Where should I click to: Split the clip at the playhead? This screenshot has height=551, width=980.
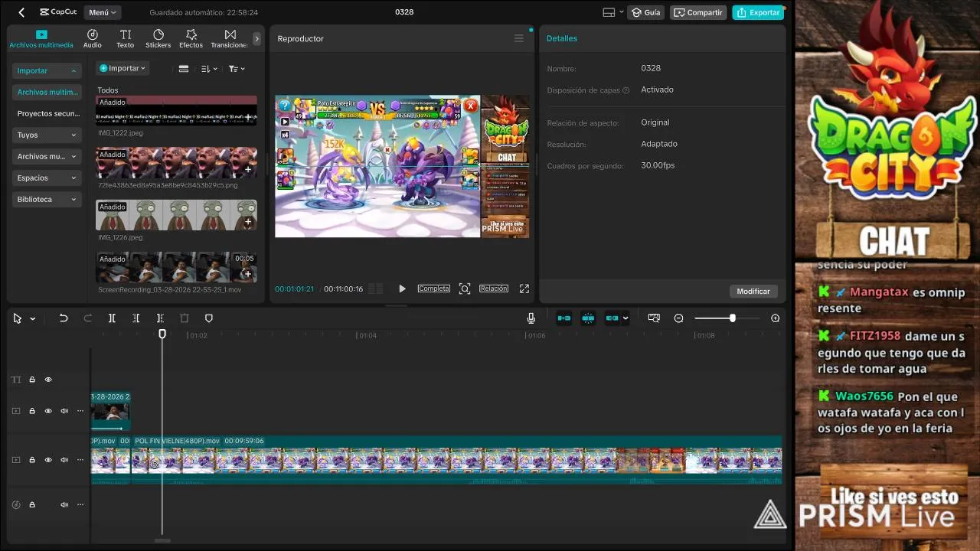112,318
